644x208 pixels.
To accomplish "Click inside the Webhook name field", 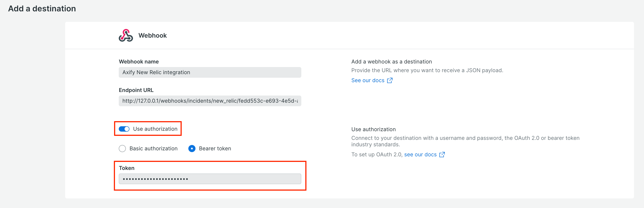I will [x=210, y=72].
